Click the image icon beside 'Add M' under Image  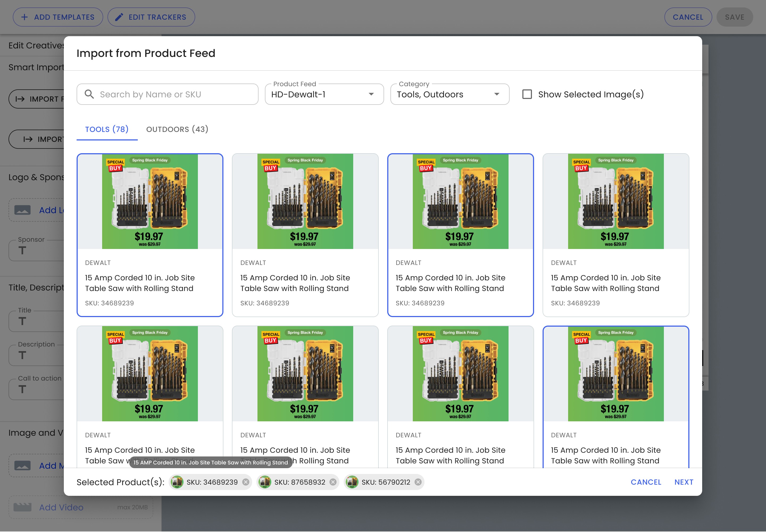22,466
